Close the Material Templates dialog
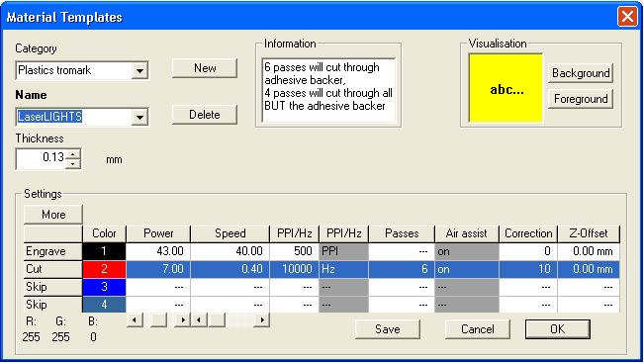Image resolution: width=644 pixels, height=363 pixels. tap(627, 17)
